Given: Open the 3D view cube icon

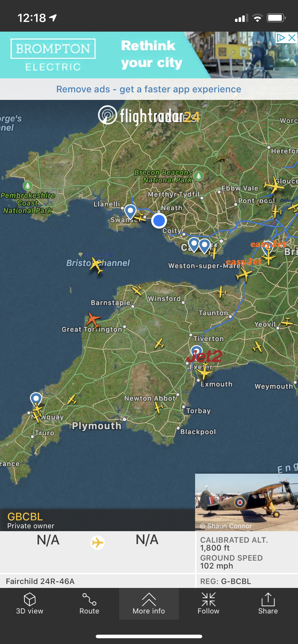Looking at the screenshot, I should tap(30, 604).
